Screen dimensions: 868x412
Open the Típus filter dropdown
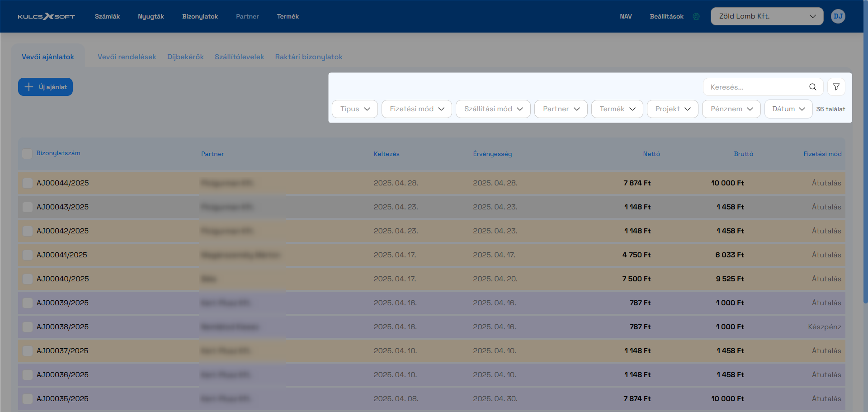355,109
